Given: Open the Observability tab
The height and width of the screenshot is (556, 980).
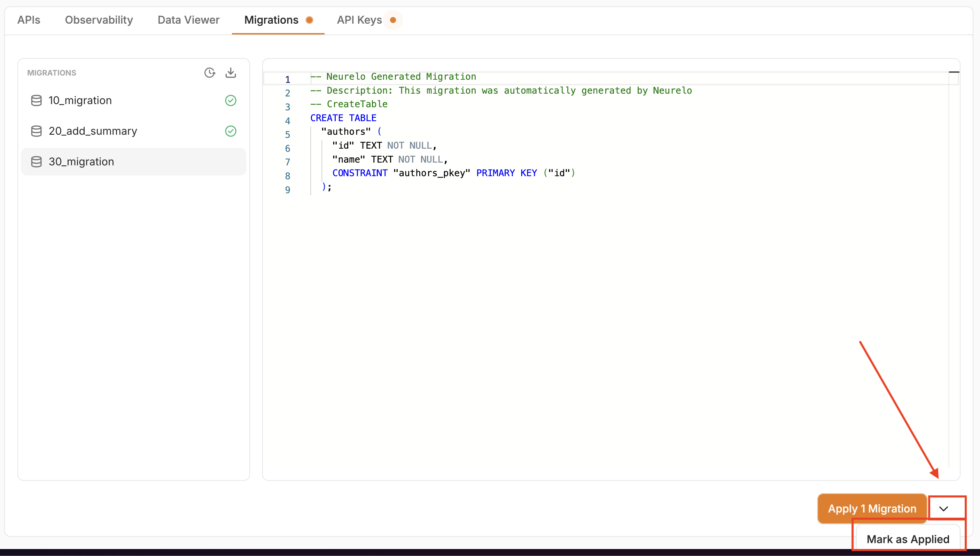Looking at the screenshot, I should (99, 20).
